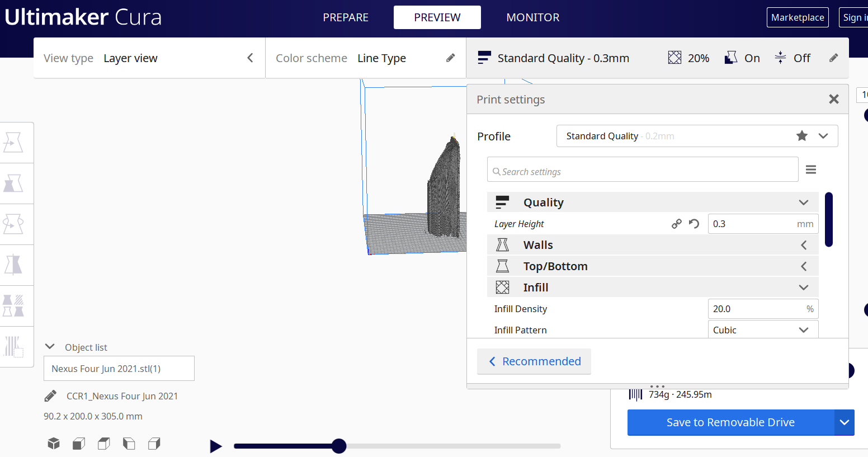The image size is (868, 457).
Task: Click the pencil icon next to print settings summary
Action: 833,58
